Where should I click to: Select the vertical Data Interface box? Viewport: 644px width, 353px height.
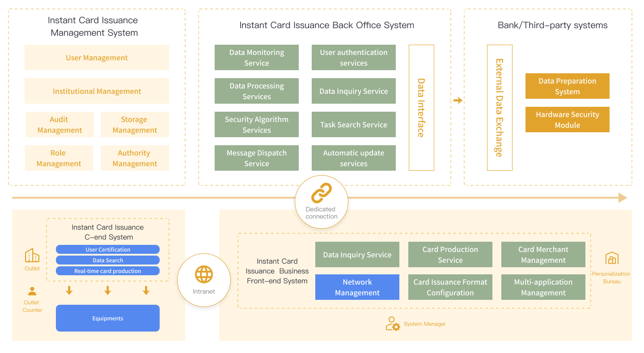[421, 108]
